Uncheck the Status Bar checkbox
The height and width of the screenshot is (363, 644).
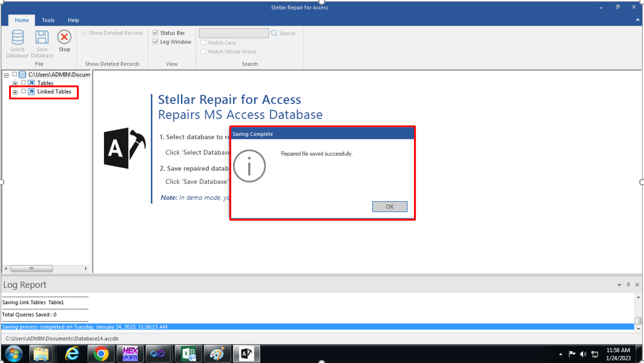click(x=156, y=33)
